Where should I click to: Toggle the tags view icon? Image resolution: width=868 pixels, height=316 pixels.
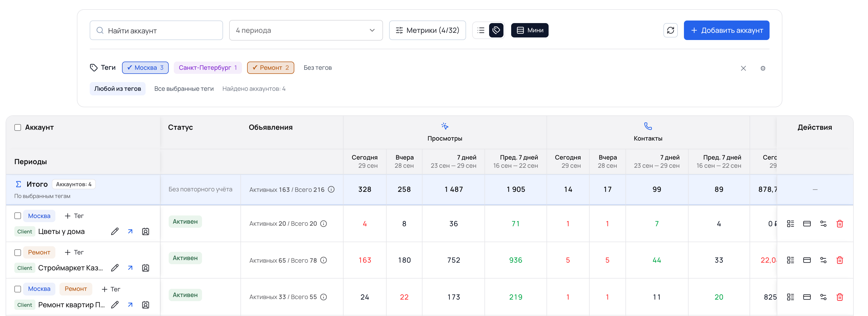pos(496,30)
